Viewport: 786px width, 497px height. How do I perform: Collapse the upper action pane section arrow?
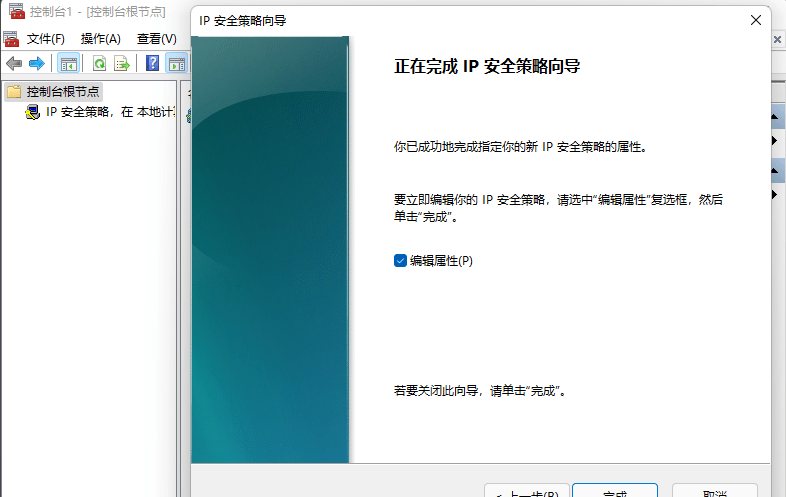point(774,117)
